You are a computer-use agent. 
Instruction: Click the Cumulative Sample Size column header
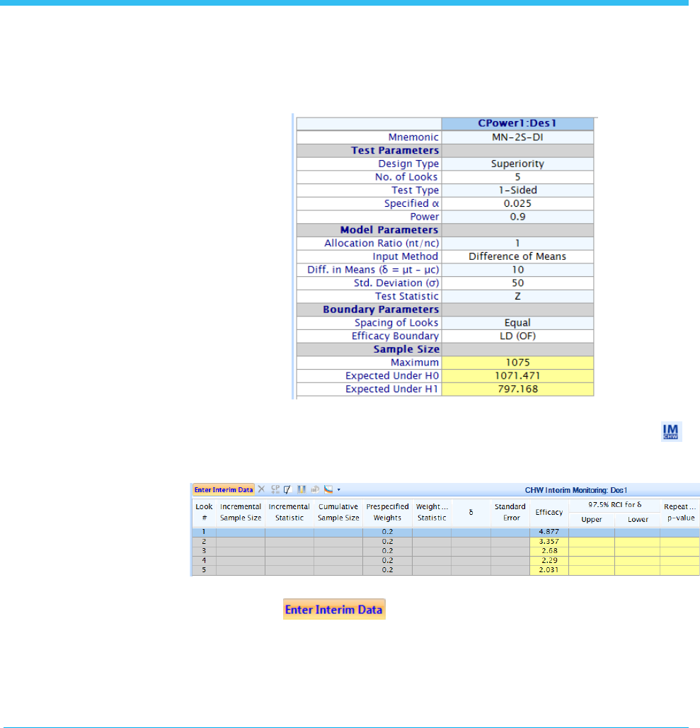coord(338,512)
